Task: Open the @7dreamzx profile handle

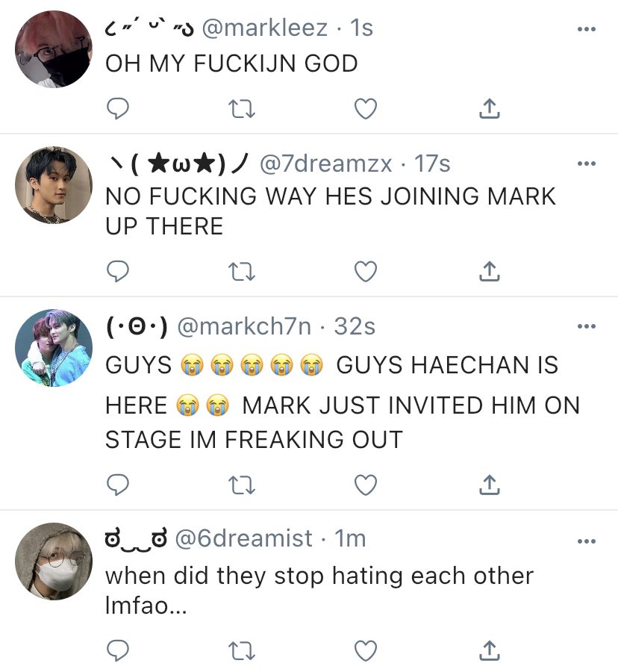Action: [x=325, y=164]
